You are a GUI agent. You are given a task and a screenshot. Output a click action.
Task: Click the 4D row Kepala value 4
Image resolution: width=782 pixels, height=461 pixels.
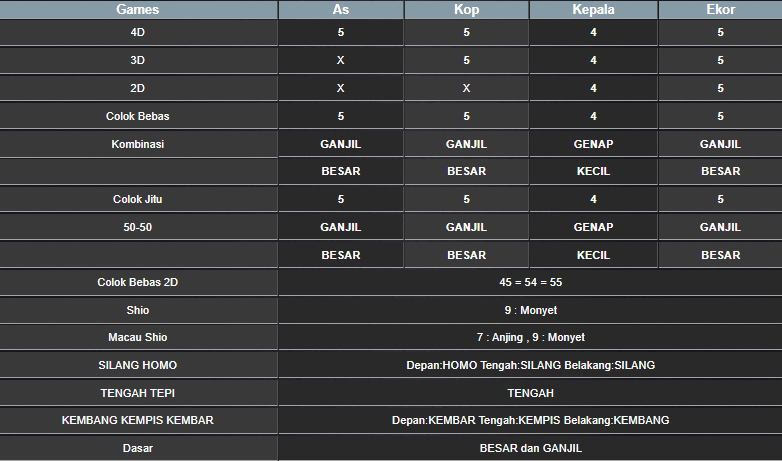click(x=593, y=32)
